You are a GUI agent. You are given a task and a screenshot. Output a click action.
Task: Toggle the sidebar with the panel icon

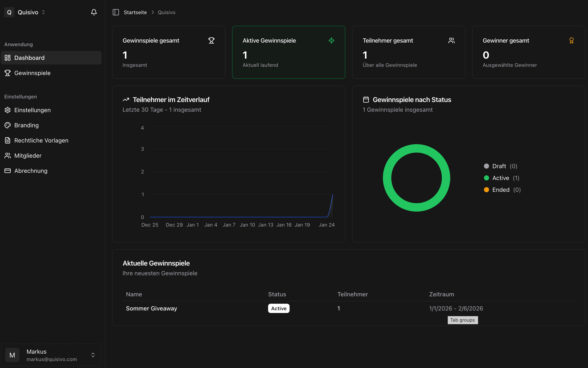(116, 12)
